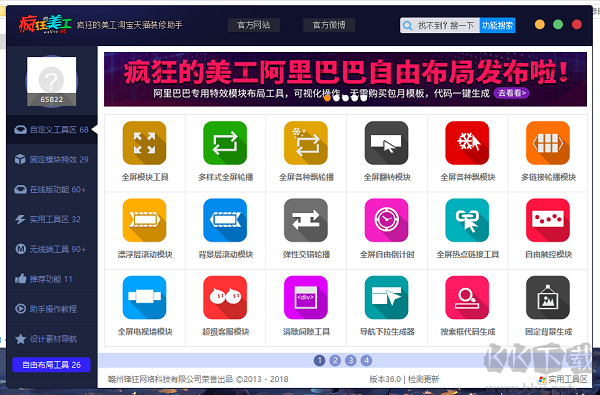Screen dimensions: 600x395
Task: Open the 固定背景生成 picture icon
Action: pos(548,297)
